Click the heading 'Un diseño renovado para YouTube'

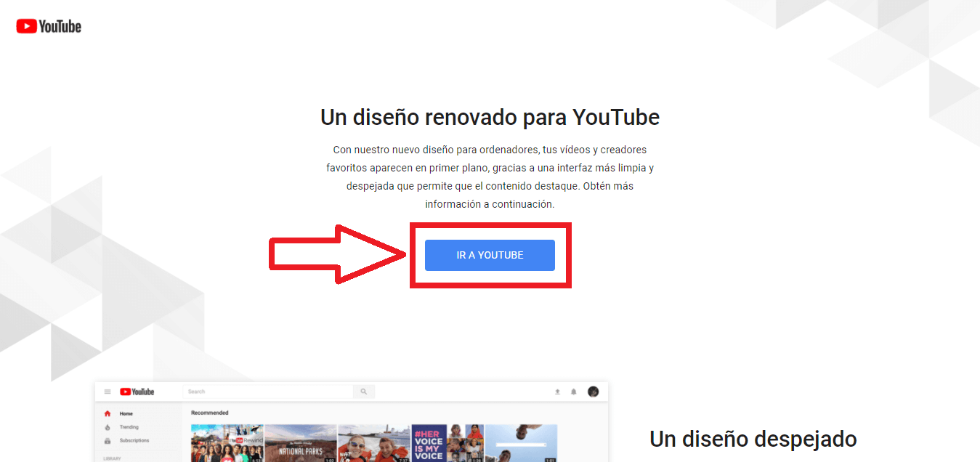pyautogui.click(x=490, y=117)
